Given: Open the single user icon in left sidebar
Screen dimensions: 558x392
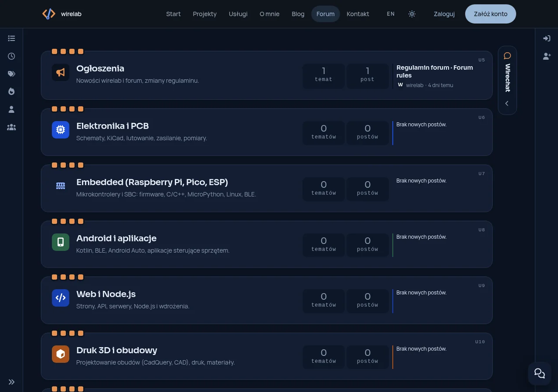Looking at the screenshot, I should [12, 109].
